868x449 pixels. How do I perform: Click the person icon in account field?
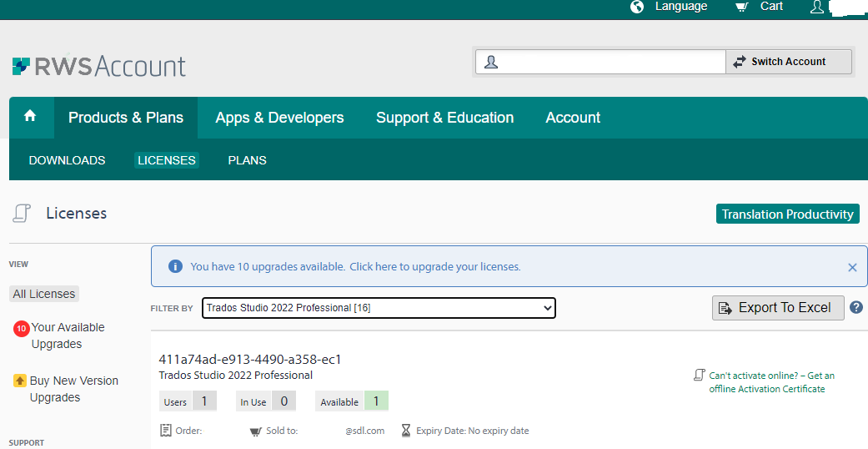point(491,62)
